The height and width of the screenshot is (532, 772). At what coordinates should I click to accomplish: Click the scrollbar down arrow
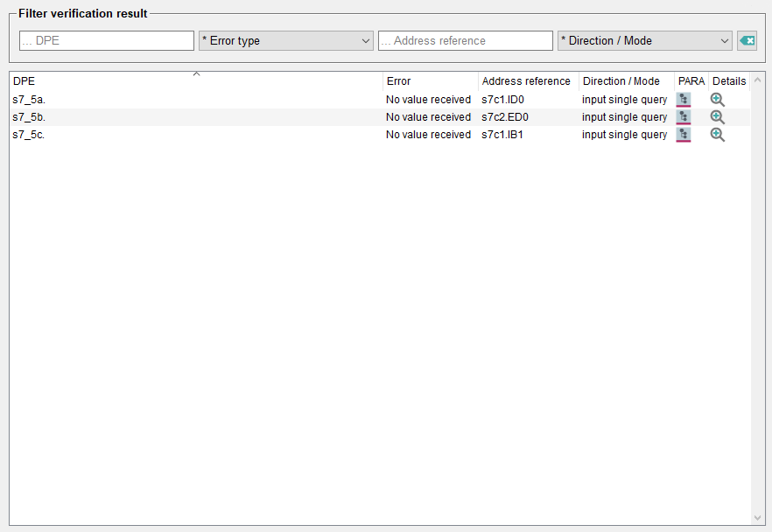pos(757,517)
